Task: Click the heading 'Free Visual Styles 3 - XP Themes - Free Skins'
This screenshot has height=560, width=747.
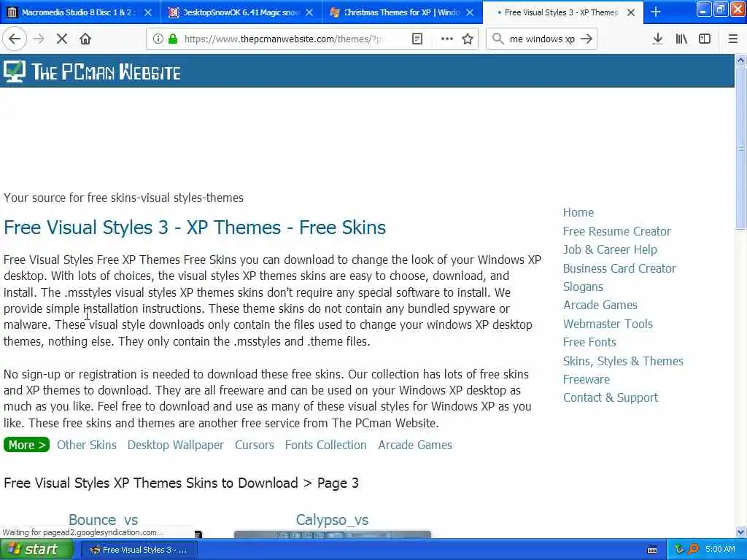Action: (194, 227)
